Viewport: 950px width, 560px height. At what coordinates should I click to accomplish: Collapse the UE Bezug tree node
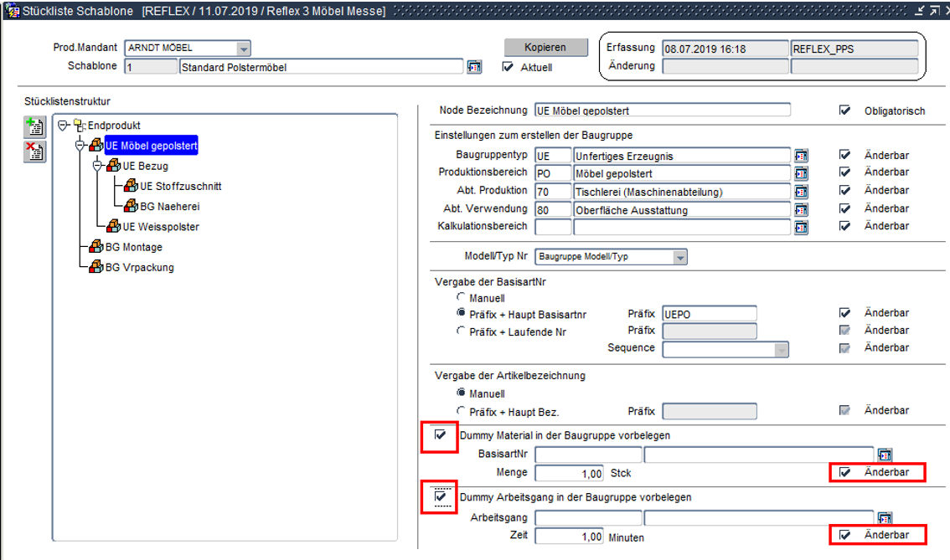coord(97,166)
